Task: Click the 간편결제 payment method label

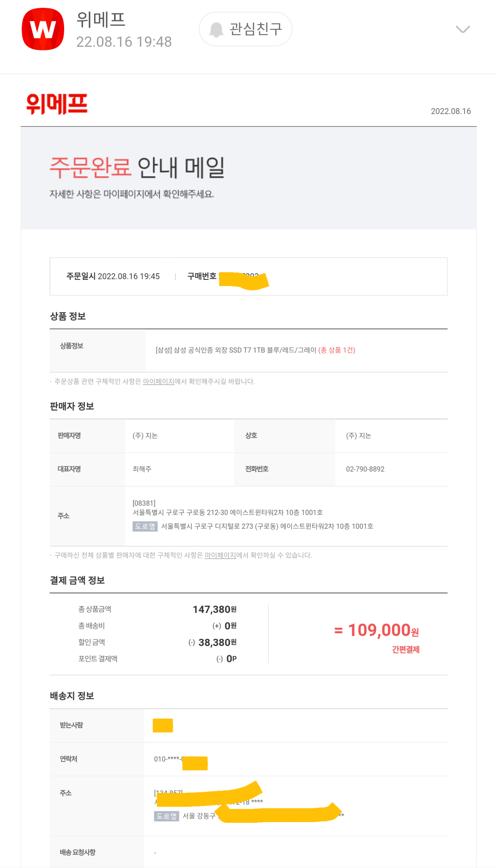Action: [406, 650]
